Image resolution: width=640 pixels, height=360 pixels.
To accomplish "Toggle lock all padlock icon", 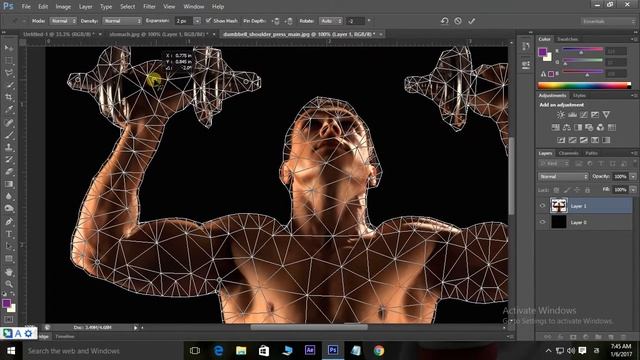I will 587,190.
